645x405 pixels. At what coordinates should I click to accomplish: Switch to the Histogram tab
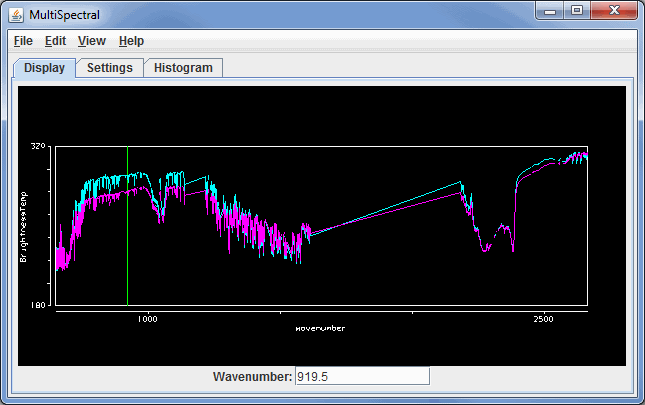coord(183,68)
